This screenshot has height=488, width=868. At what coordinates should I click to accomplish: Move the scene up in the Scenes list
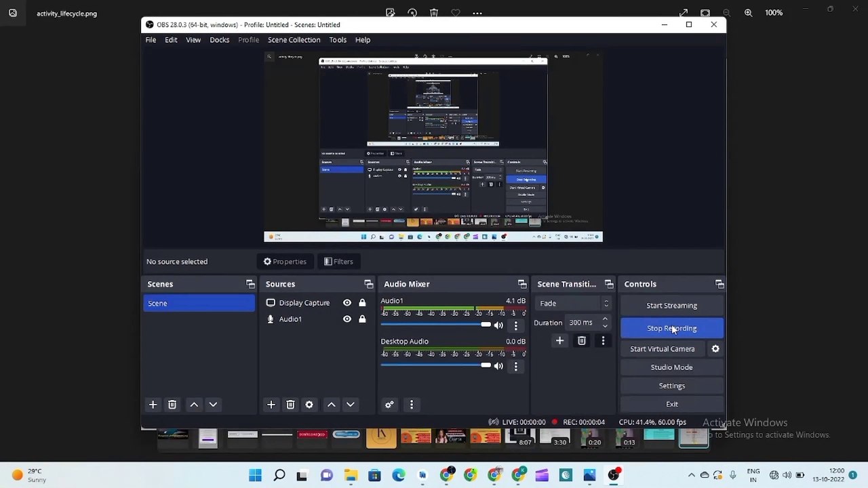(194, 405)
